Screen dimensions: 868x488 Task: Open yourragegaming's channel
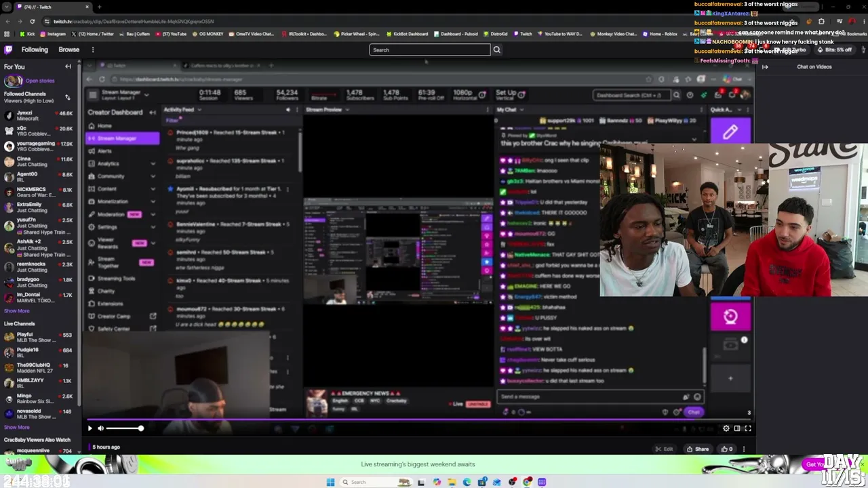pos(38,146)
